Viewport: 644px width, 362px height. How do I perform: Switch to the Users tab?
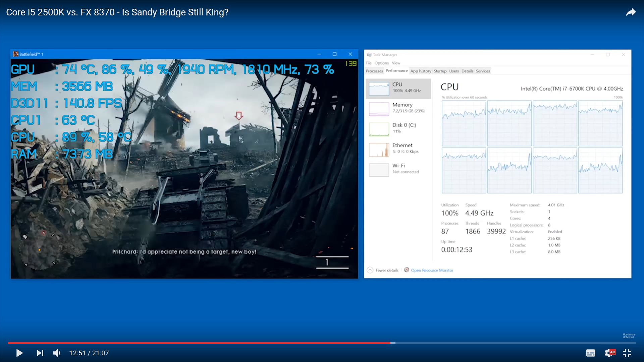[454, 71]
